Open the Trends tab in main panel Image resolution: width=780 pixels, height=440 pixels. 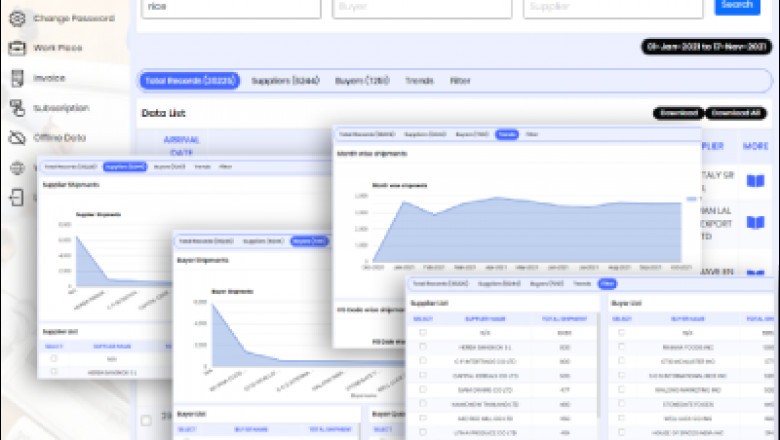(419, 80)
